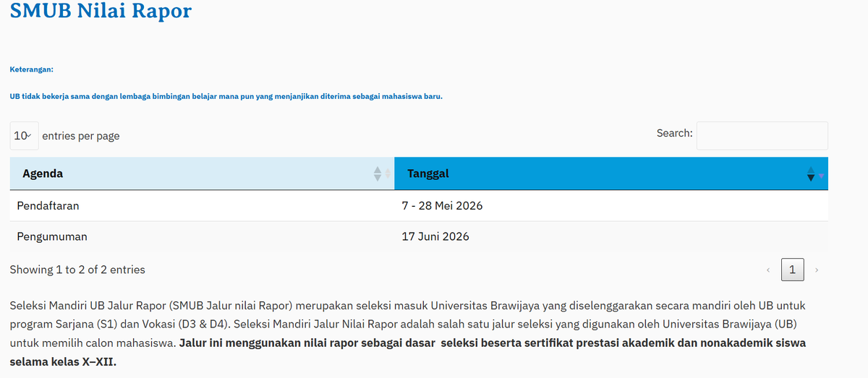Click the Keterangan label
Viewport: 868px width, 378px height.
tap(32, 70)
